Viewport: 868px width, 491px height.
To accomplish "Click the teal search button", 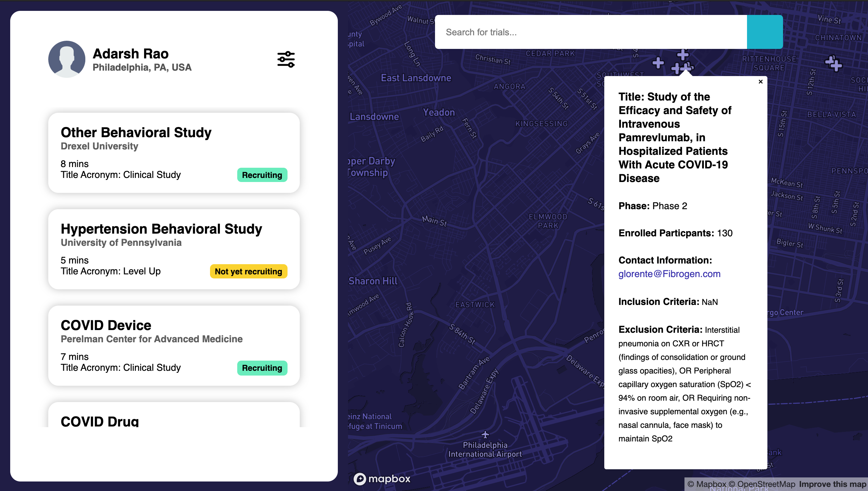I will [x=765, y=32].
